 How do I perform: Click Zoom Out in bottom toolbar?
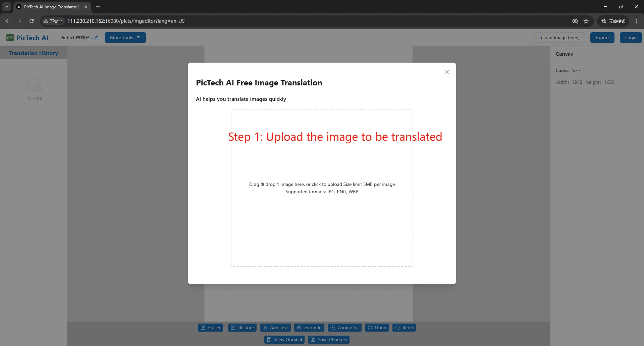point(344,328)
